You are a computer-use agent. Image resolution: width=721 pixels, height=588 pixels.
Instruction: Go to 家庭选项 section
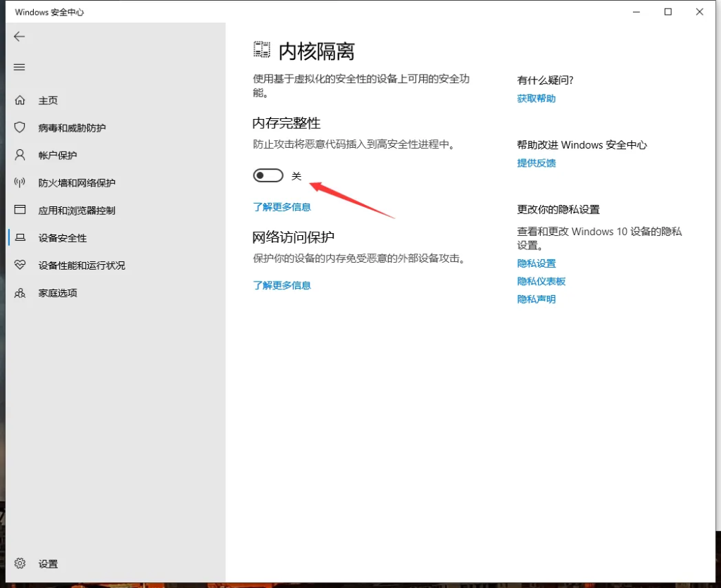(58, 294)
